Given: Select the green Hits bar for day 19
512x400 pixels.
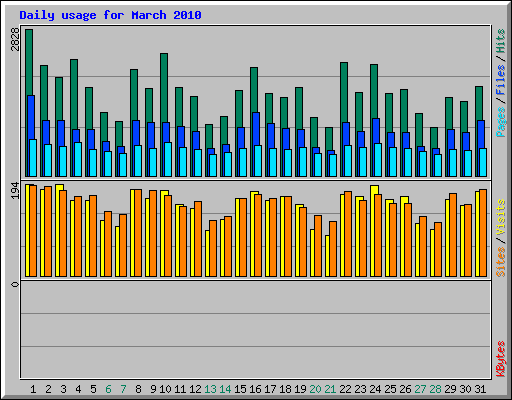Looking at the screenshot, I should click(299, 108).
